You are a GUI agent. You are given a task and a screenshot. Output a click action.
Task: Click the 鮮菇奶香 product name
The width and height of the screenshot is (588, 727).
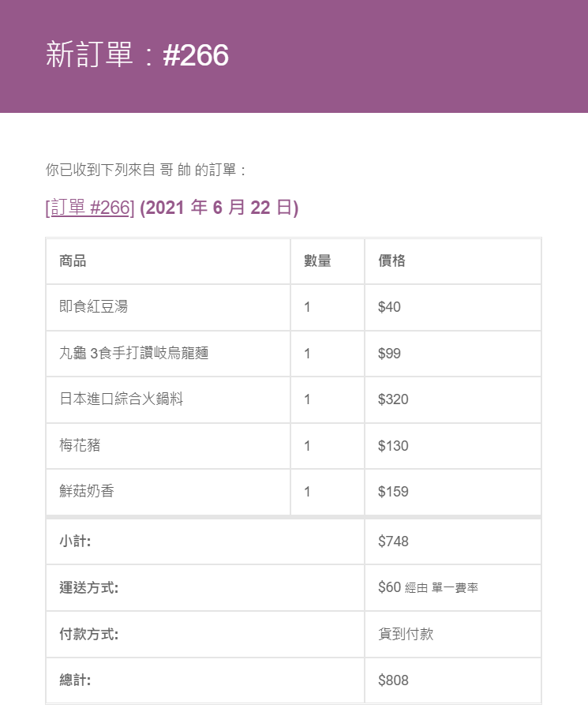click(x=87, y=492)
